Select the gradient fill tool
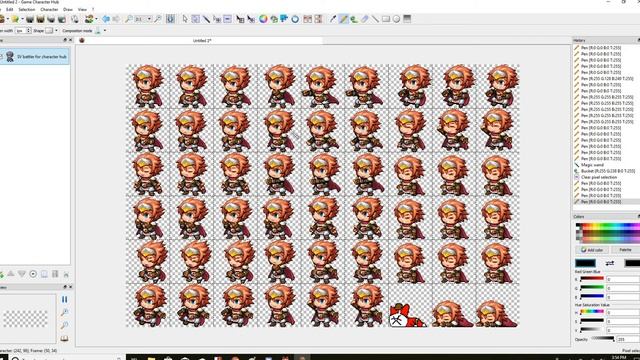This screenshot has height=360, width=640. point(407,19)
